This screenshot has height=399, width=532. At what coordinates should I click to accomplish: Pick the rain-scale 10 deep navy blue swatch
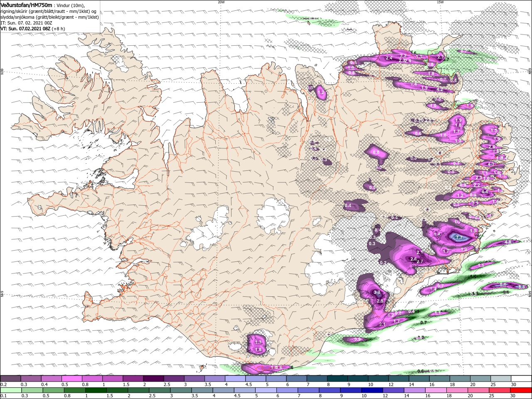click(372, 390)
